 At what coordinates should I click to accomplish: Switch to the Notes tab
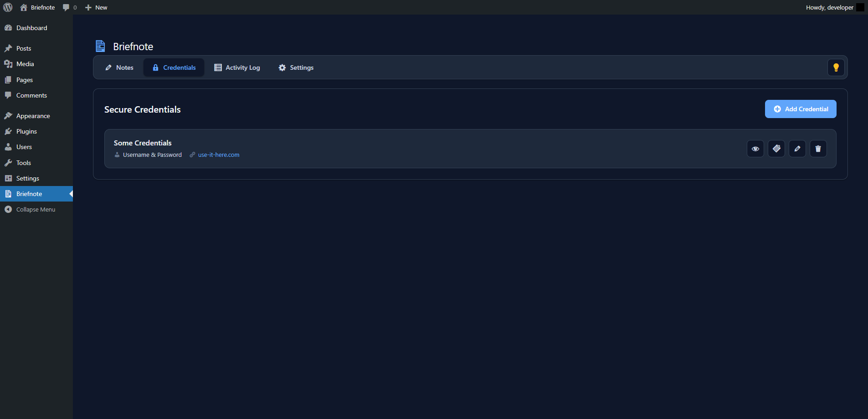pos(119,67)
